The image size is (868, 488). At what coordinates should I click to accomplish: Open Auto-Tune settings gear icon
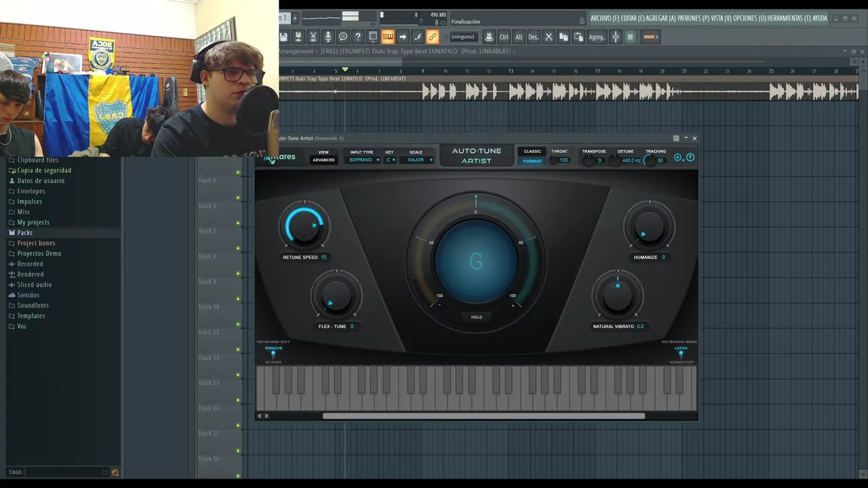pos(678,158)
